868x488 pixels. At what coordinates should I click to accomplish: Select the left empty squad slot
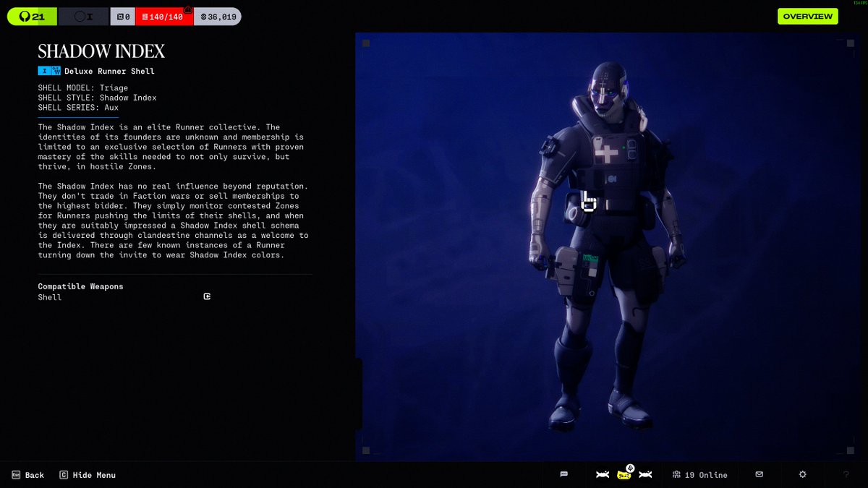(602, 475)
